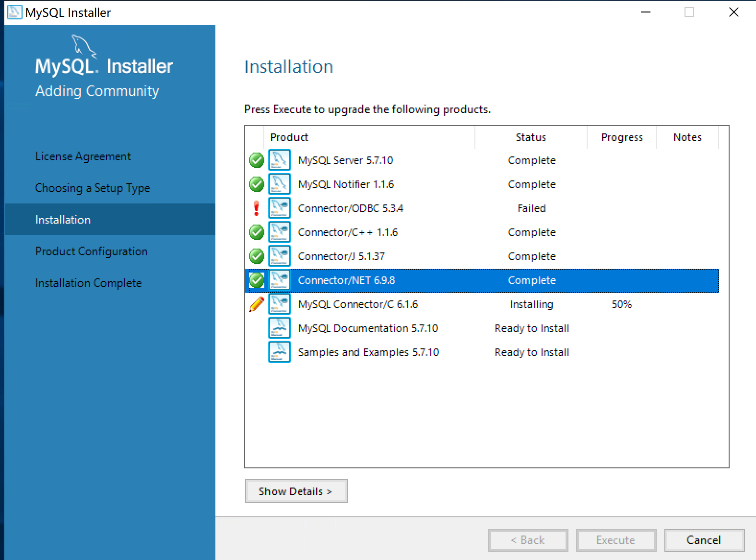This screenshot has height=560, width=756.
Task: Click the pencil installing icon beside MySQL Connector/C
Action: point(257,304)
